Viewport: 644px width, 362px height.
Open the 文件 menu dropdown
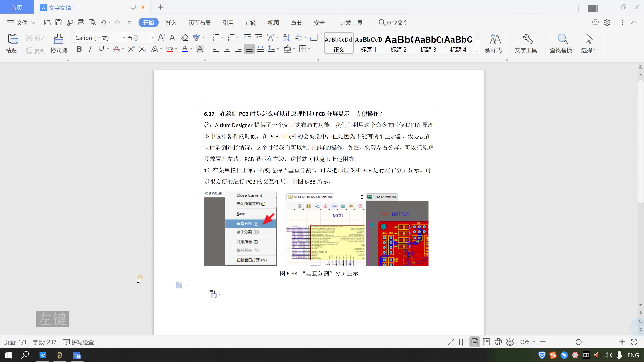point(21,23)
